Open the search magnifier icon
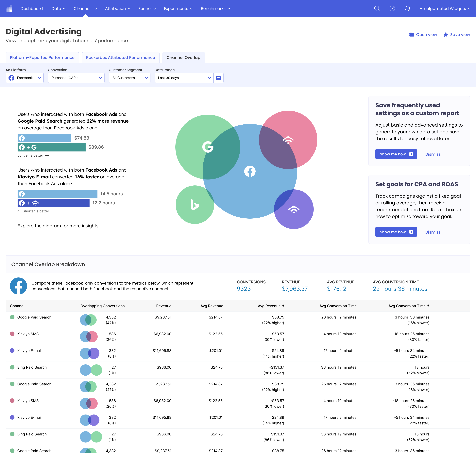The width and height of the screenshot is (476, 453). [377, 8]
